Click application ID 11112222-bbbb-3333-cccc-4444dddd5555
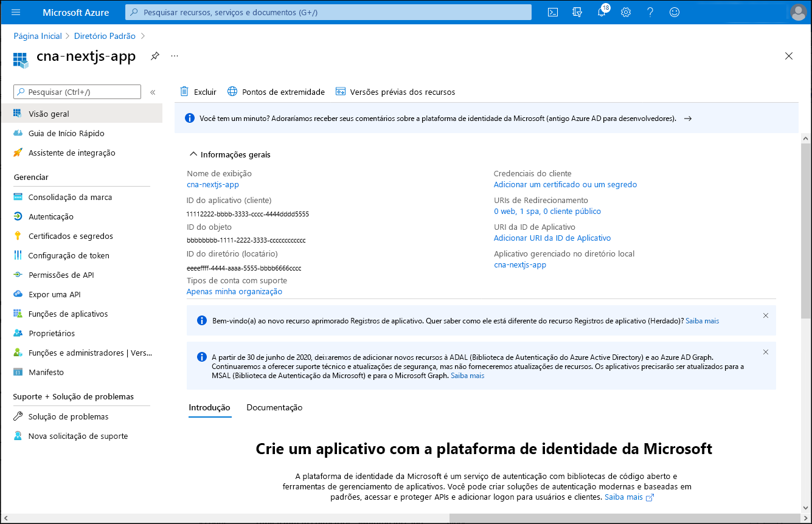Screen dimensions: 812x524 tap(248, 214)
